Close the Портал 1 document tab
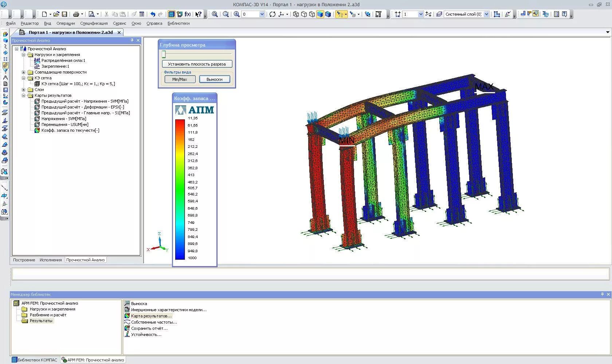The height and width of the screenshot is (364, 612). point(119,32)
